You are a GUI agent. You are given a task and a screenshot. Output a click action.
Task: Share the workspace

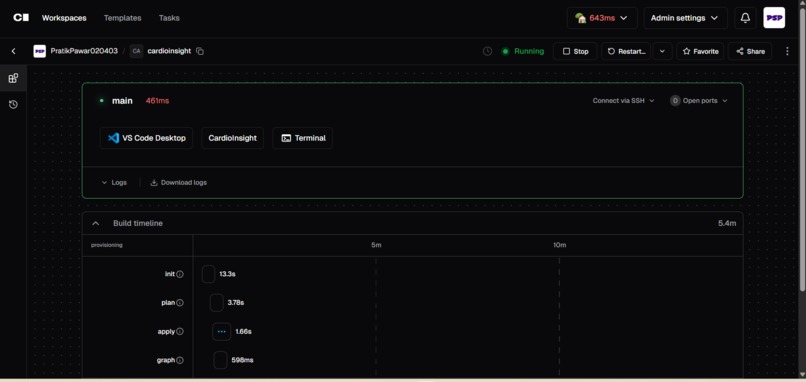(x=750, y=51)
